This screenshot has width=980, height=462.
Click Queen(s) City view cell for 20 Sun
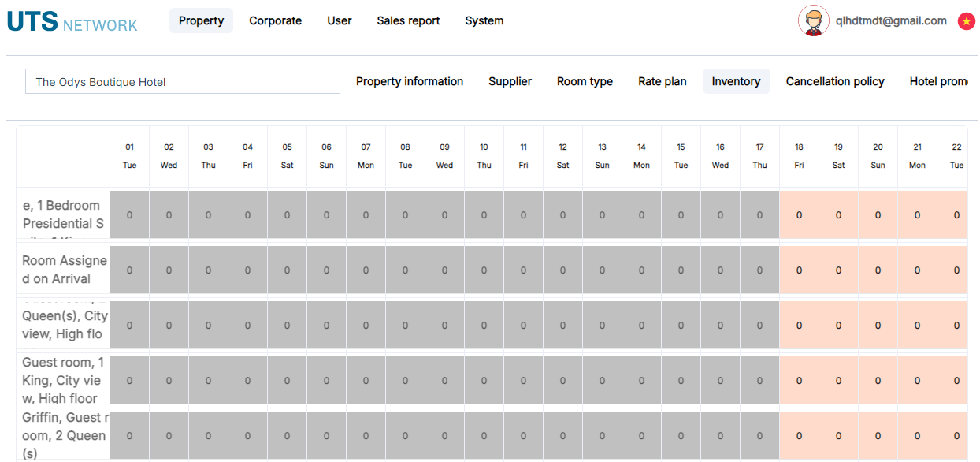[x=878, y=325]
